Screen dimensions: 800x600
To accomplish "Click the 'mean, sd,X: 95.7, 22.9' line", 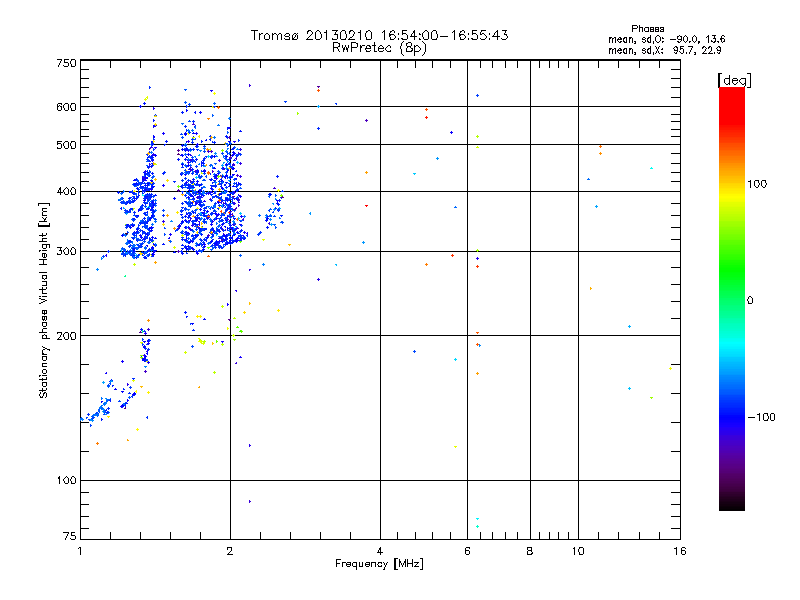I will pos(664,50).
